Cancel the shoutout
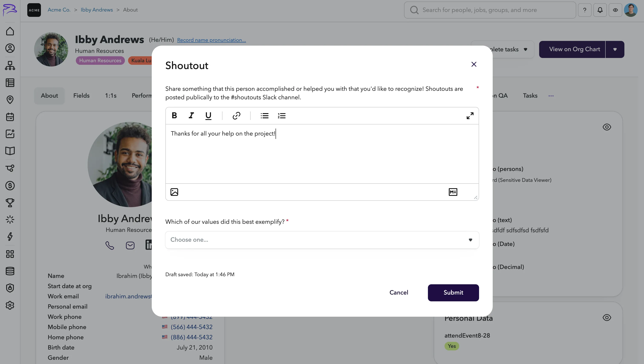 pyautogui.click(x=399, y=292)
